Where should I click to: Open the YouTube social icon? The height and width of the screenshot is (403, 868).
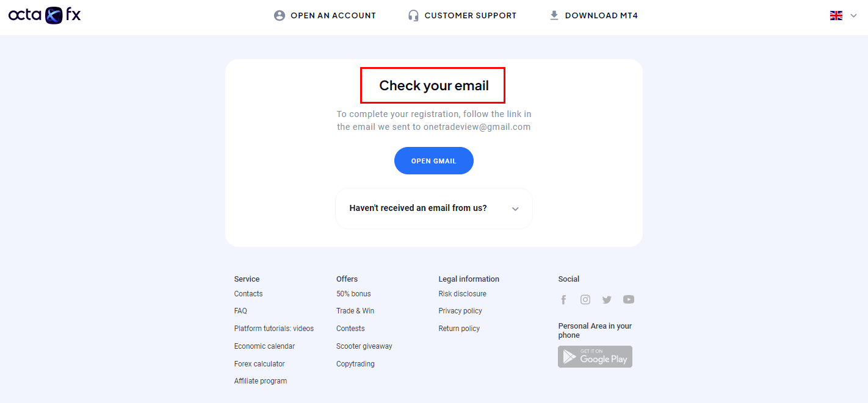point(629,299)
